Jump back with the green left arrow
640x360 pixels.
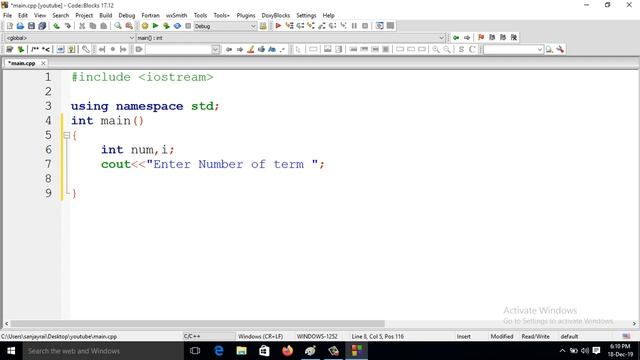(456, 38)
